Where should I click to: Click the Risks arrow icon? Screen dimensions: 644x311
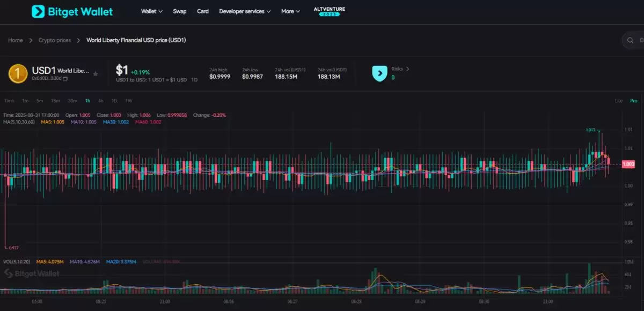click(408, 69)
